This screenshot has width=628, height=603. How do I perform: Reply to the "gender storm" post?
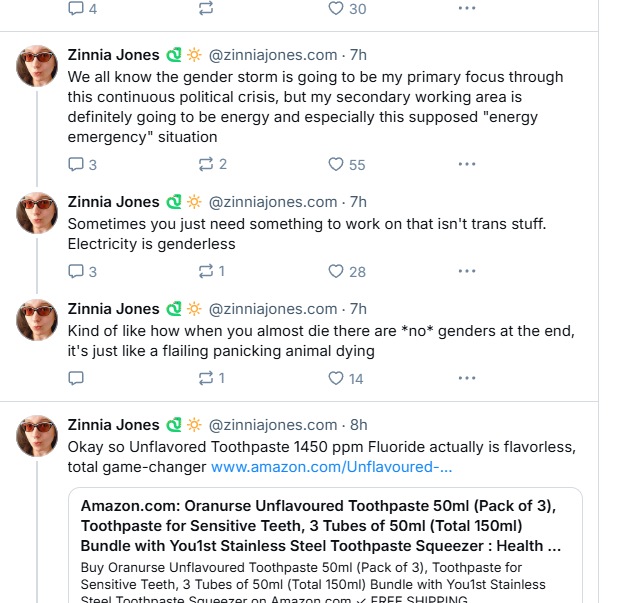(x=83, y=165)
